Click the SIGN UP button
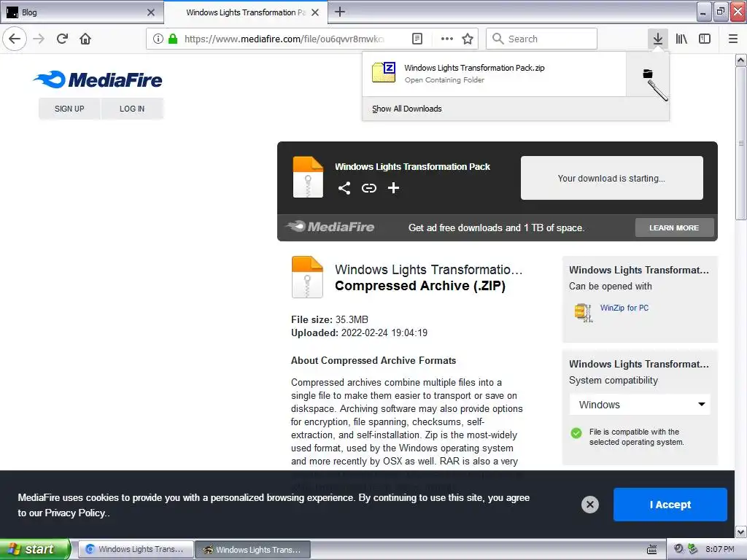The height and width of the screenshot is (560, 747). pos(69,109)
